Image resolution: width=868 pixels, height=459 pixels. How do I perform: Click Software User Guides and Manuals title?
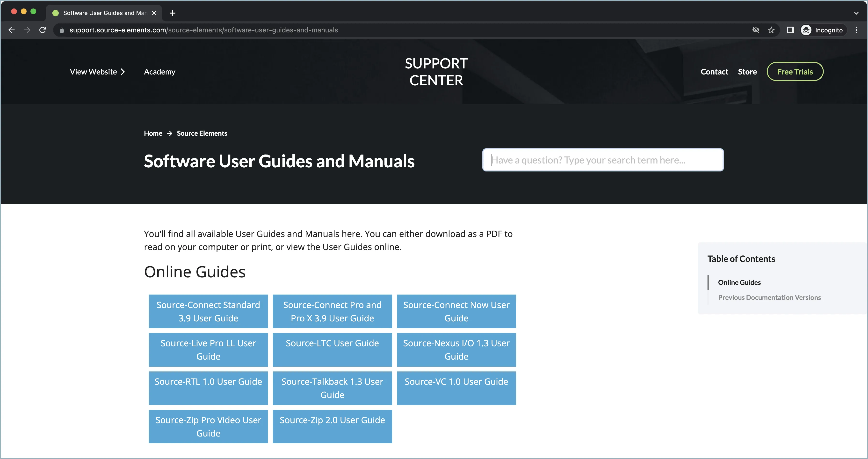279,161
